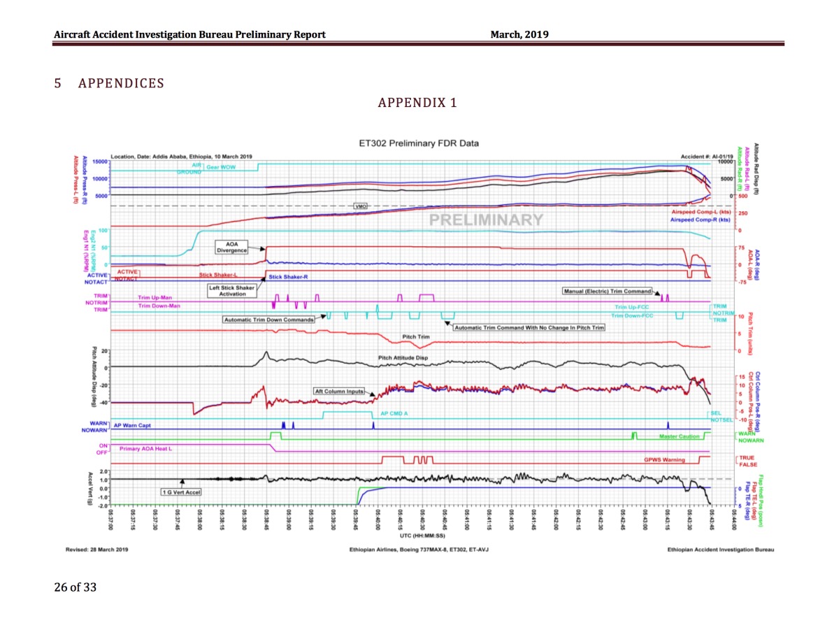Click the AP CMD A trace label

click(x=394, y=414)
